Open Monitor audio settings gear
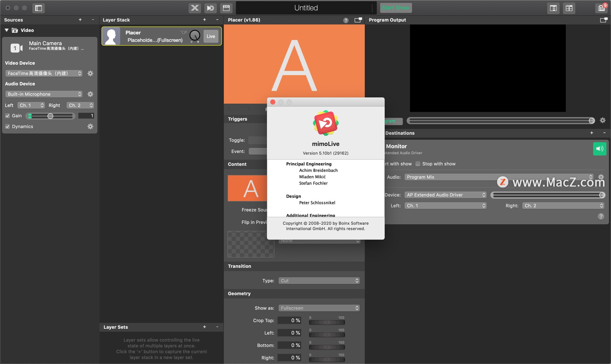This screenshot has height=364, width=611. tap(601, 177)
